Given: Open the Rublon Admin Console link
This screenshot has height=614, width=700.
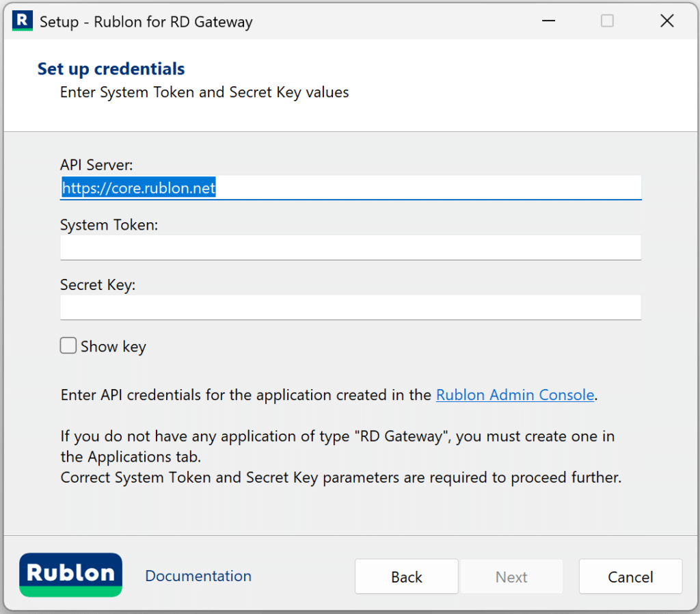Looking at the screenshot, I should [515, 395].
